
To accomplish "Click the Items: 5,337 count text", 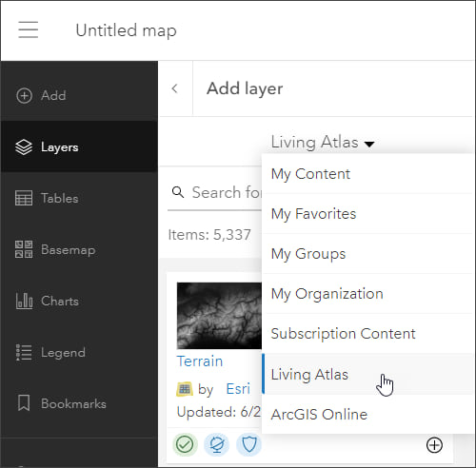I will coord(209,235).
